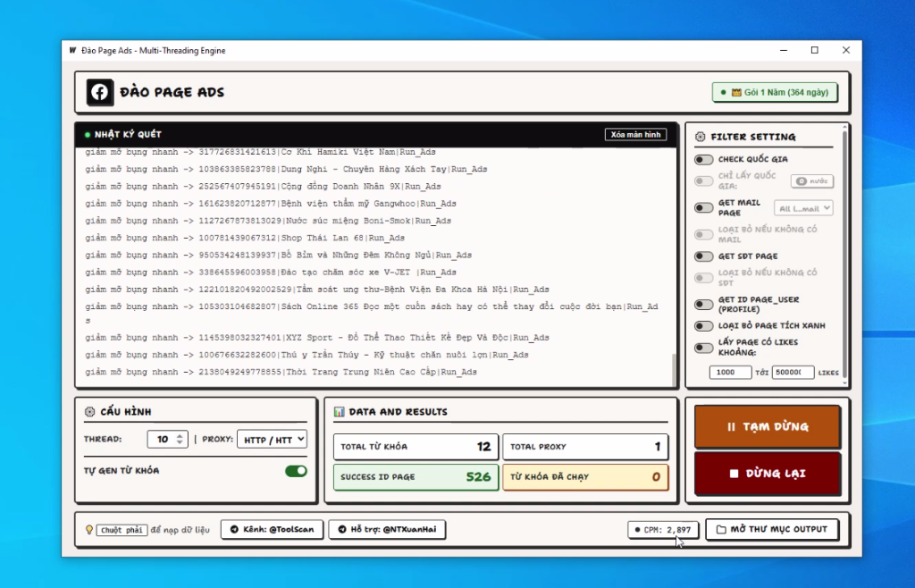This screenshot has height=588, width=915.
Task: Enable the Get Mail Page switch
Action: point(704,207)
